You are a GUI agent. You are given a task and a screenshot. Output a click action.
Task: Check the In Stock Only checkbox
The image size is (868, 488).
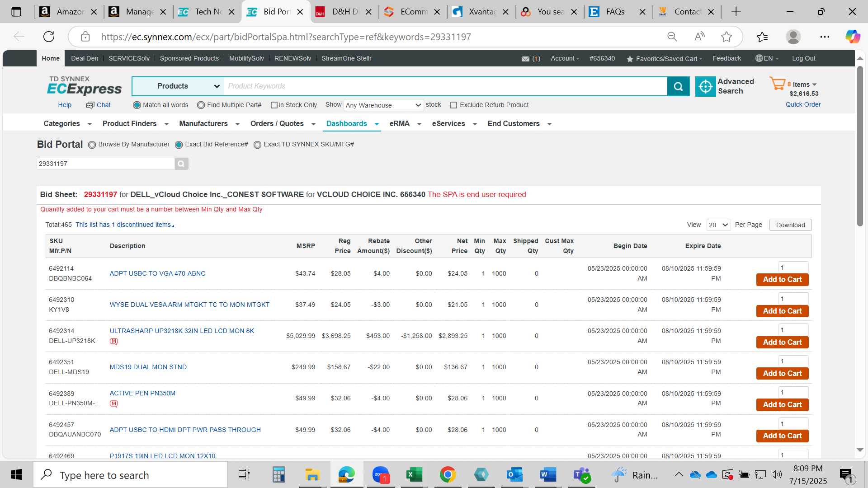tap(274, 105)
